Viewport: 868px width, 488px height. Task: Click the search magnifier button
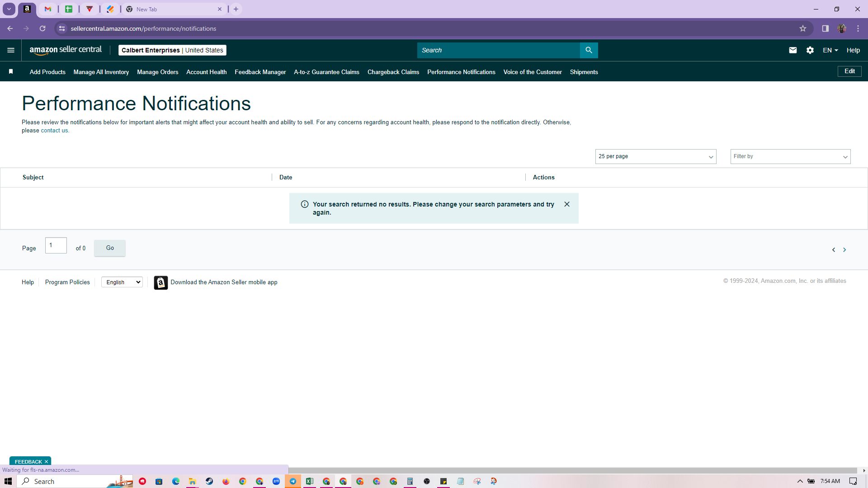589,50
